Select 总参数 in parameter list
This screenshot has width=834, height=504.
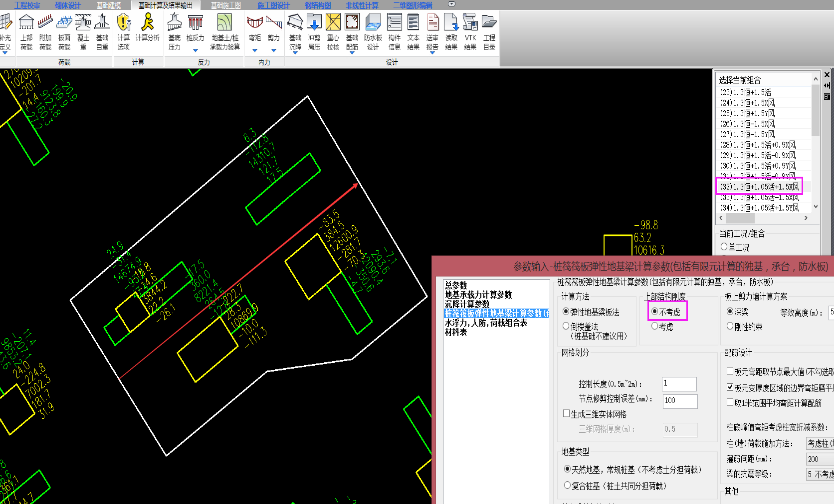[x=456, y=285]
